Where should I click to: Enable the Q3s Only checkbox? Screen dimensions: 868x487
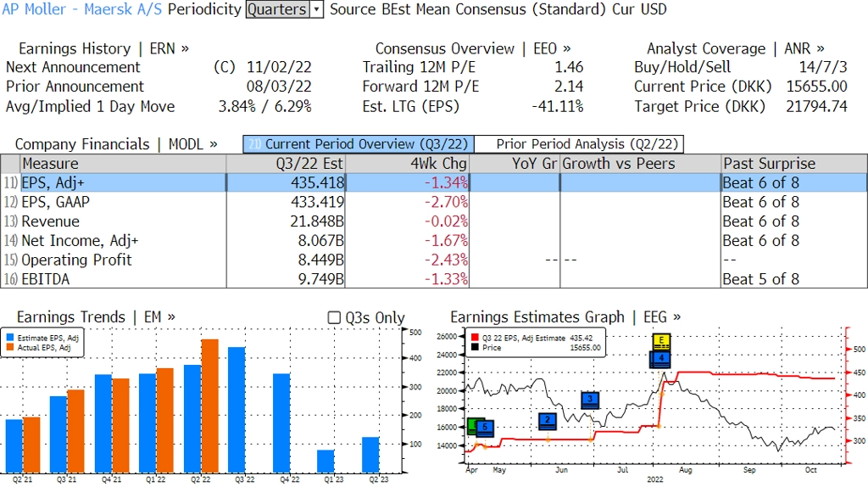[334, 317]
